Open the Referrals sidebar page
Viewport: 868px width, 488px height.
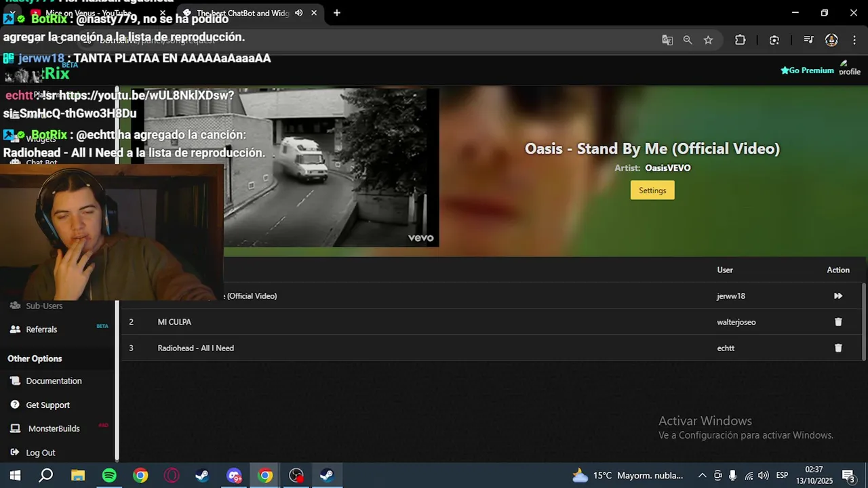click(41, 329)
